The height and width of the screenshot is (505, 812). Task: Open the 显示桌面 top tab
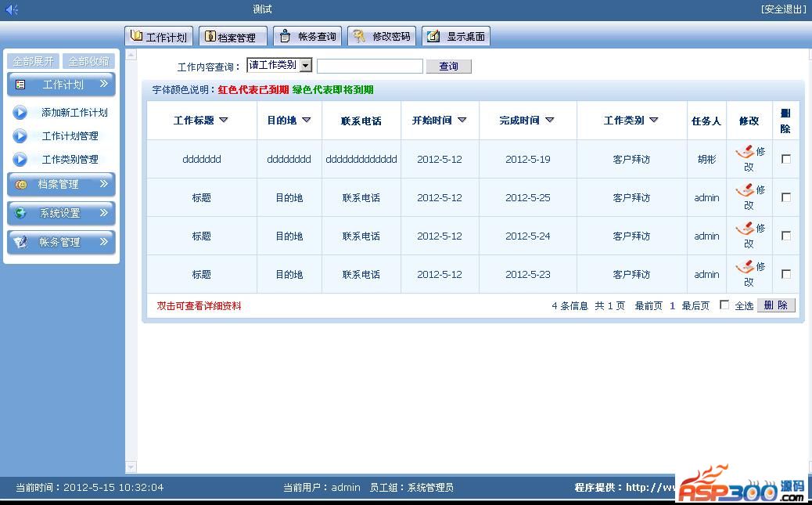[456, 36]
